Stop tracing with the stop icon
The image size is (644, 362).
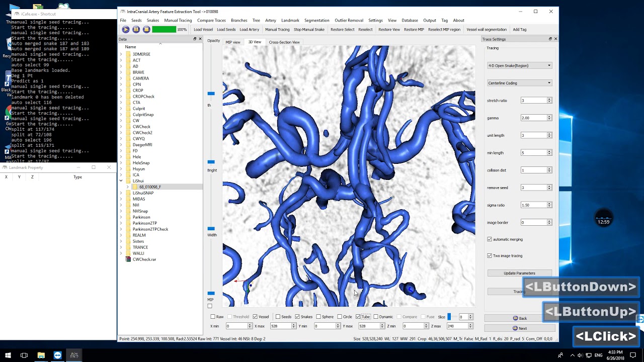click(x=146, y=30)
